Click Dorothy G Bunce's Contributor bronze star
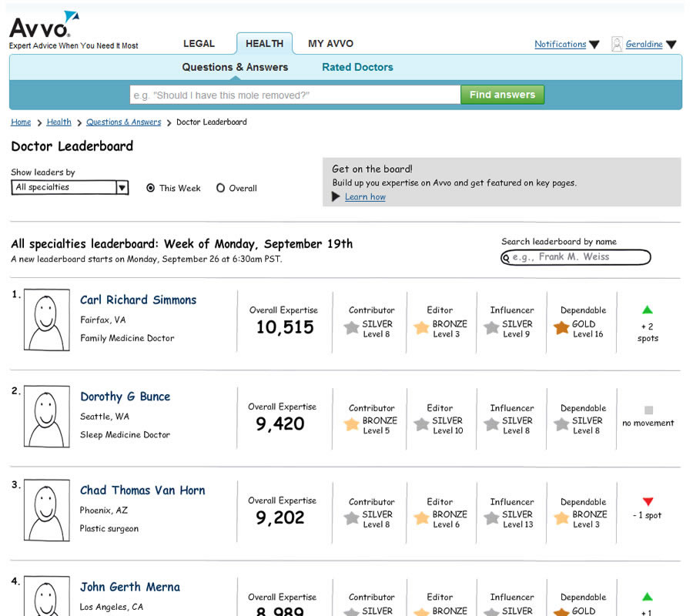Viewport: 693px width, 616px height. (x=352, y=424)
